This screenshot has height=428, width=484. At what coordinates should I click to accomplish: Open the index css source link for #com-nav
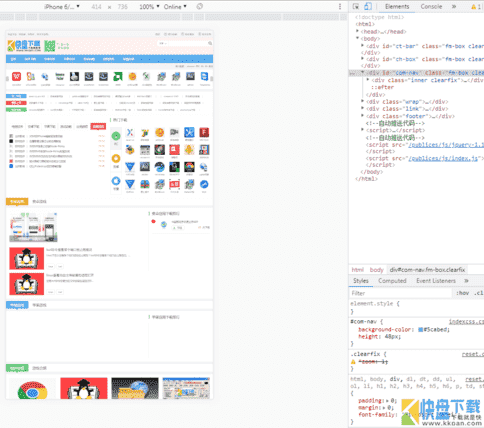(x=466, y=322)
